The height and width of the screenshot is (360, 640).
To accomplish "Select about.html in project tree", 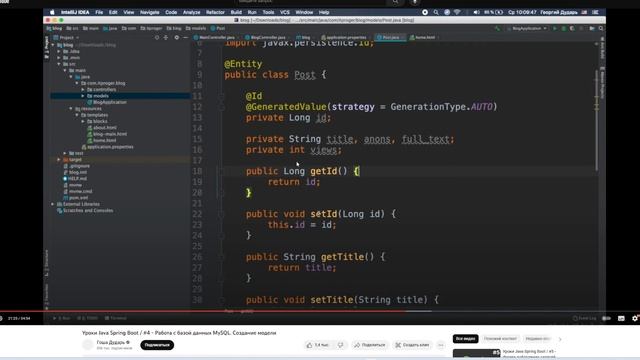I will (x=102, y=128).
